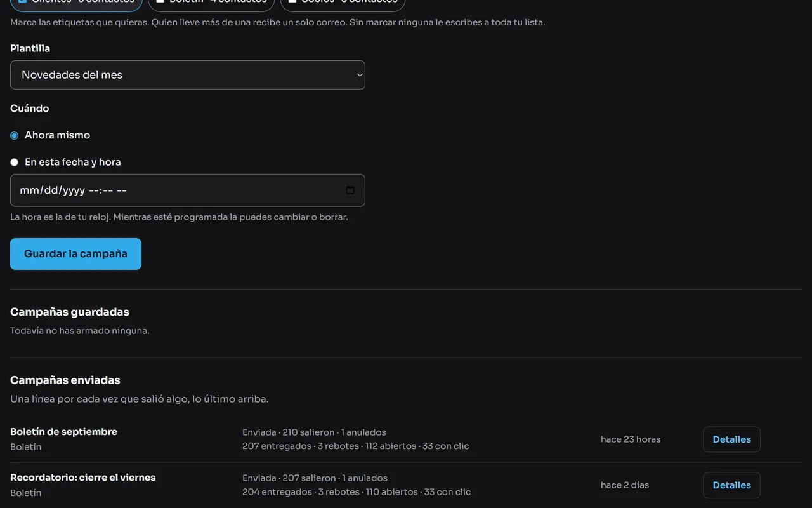
Task: Click the "Campañas guardadas" heading
Action: coord(70,312)
